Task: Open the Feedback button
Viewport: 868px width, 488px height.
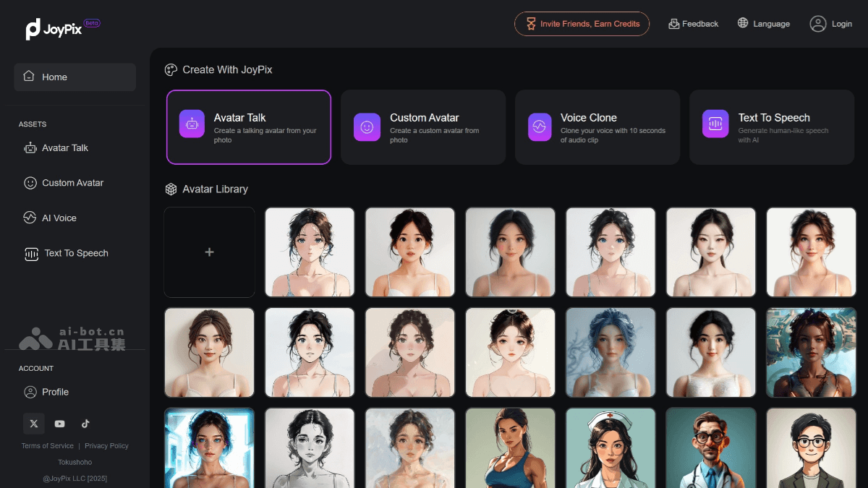Action: (693, 24)
